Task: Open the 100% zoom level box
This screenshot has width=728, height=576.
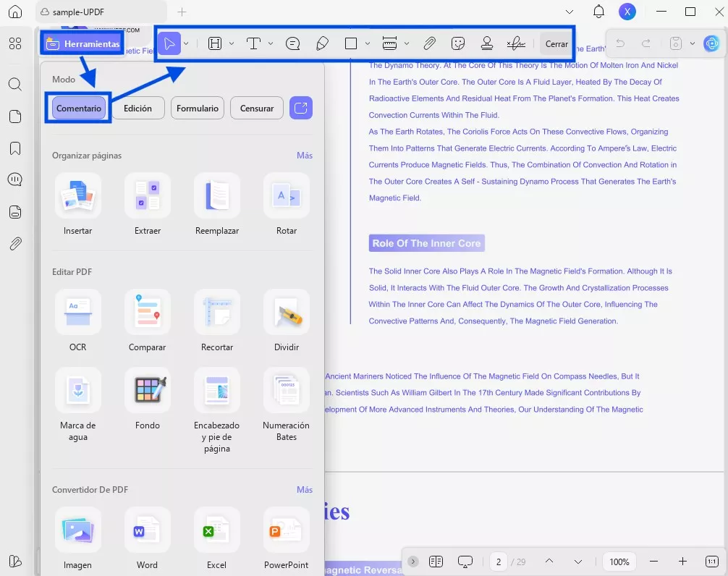Action: click(x=619, y=562)
